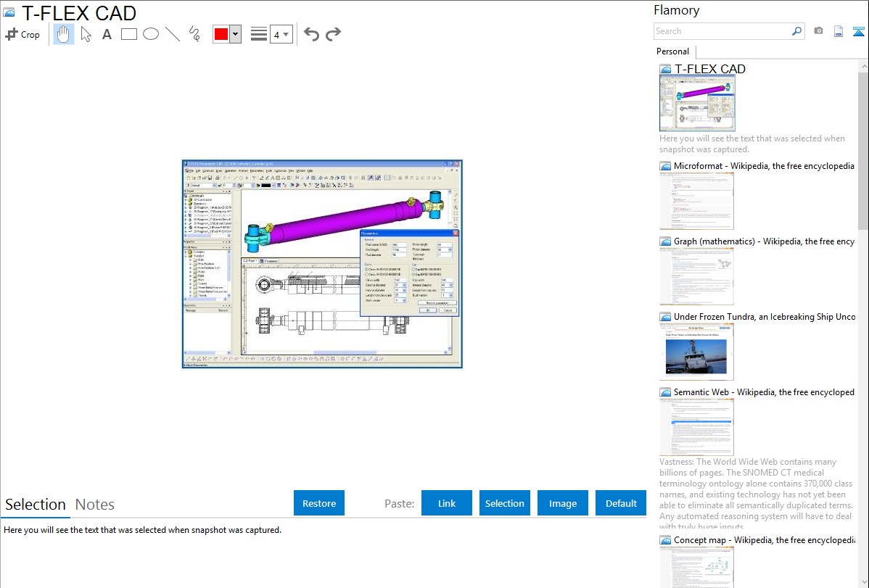Screen dimensions: 869x588
Task: Click the icon beside sidebar T-FLEX CAD entry
Action: [x=665, y=69]
